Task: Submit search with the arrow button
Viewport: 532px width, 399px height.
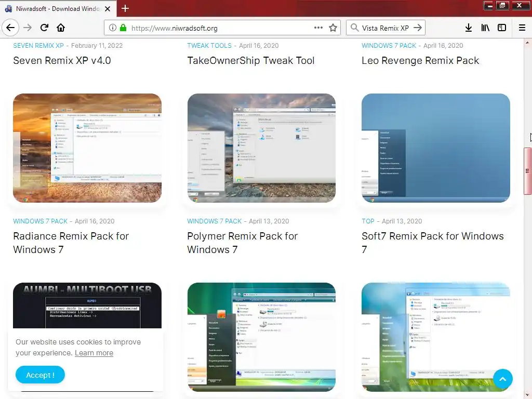Action: tap(418, 28)
